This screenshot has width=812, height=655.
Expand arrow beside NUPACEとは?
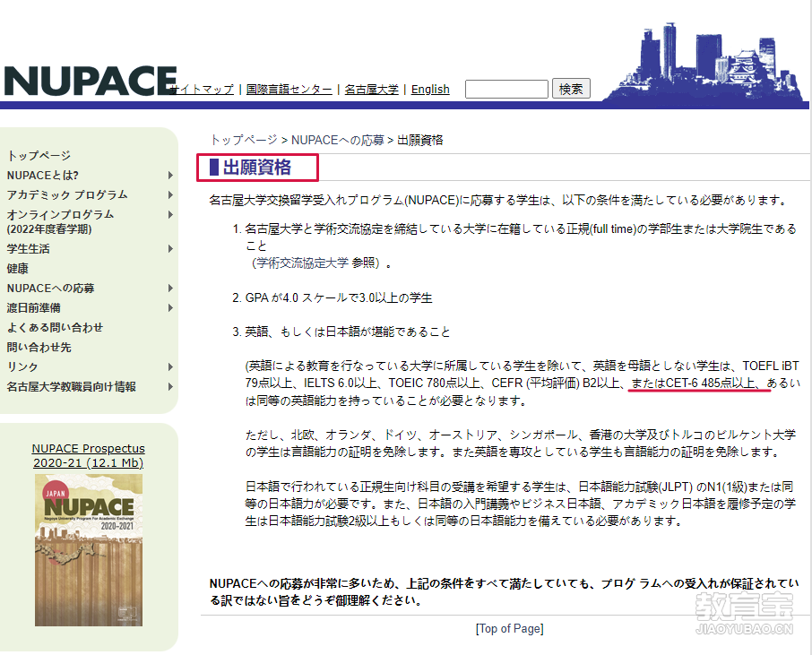(170, 175)
